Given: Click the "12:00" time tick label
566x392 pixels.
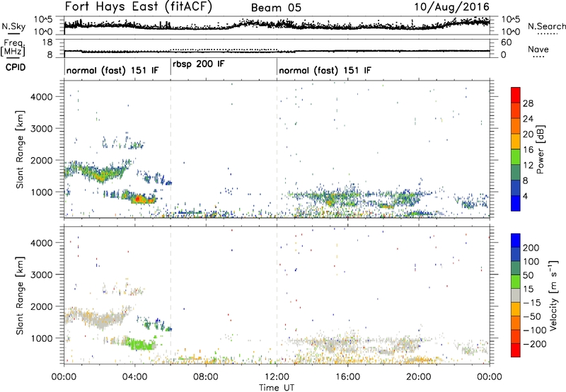Looking at the screenshot, I should 277,377.
